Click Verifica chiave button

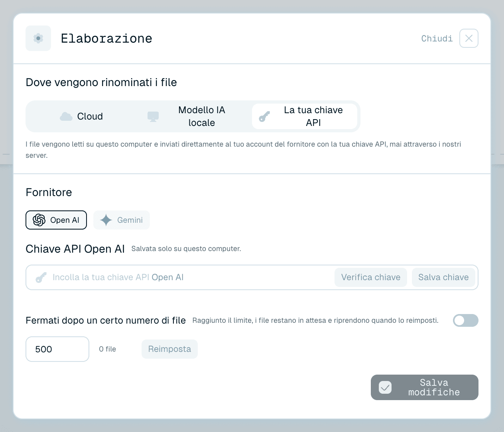(371, 277)
